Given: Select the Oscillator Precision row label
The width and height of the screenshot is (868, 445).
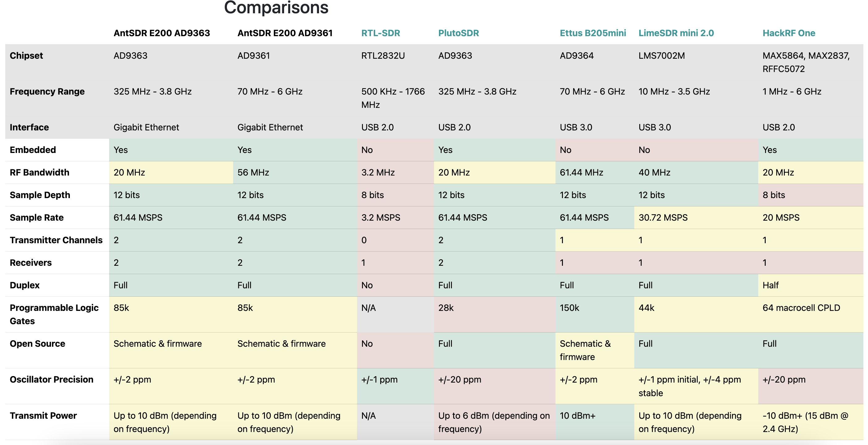Looking at the screenshot, I should pos(52,380).
